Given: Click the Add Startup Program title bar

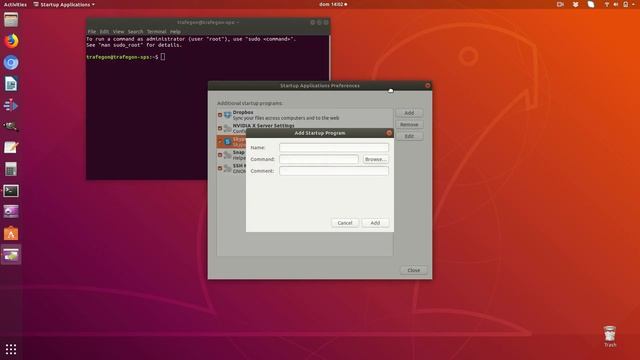Looking at the screenshot, I should pos(320,133).
